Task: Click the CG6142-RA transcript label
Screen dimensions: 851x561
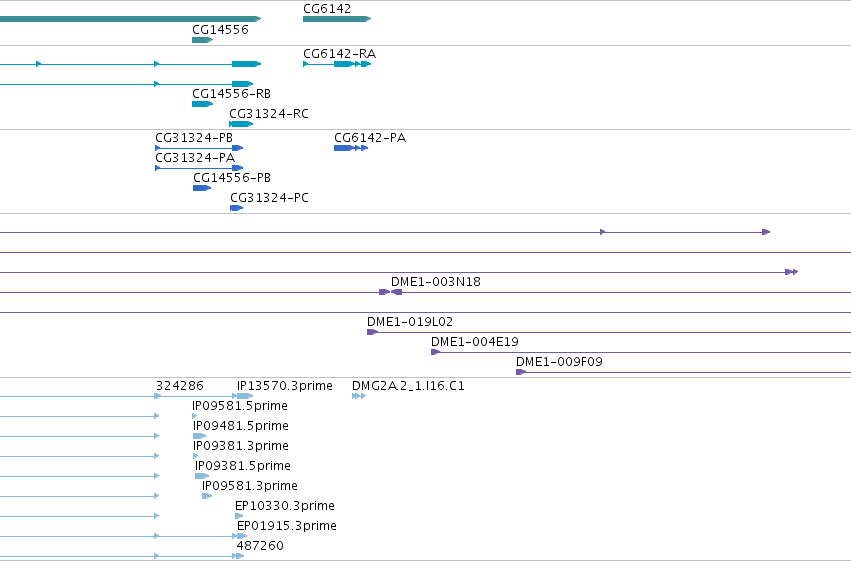Action: point(339,53)
